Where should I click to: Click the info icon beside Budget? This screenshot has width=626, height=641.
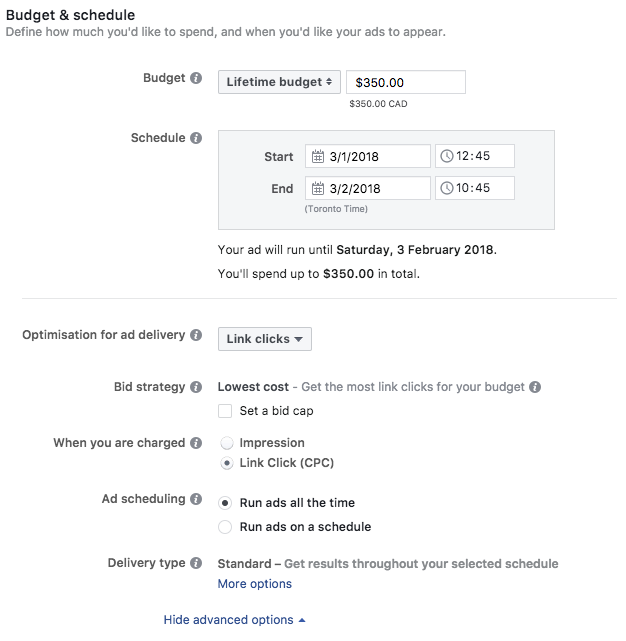click(x=196, y=78)
